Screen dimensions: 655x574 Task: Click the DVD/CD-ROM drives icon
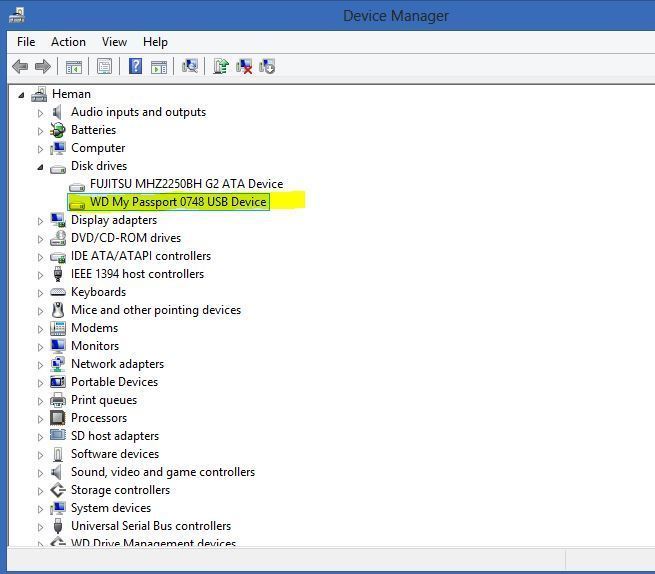58,238
